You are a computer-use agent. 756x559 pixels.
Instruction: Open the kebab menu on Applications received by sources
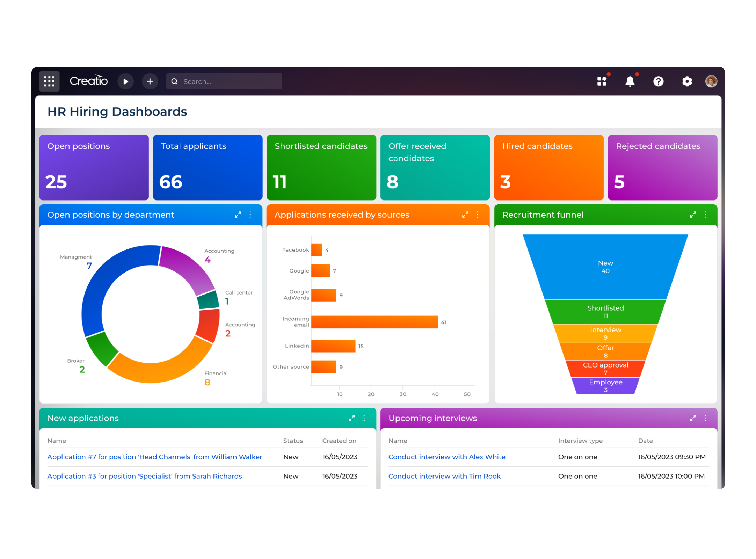[478, 215]
